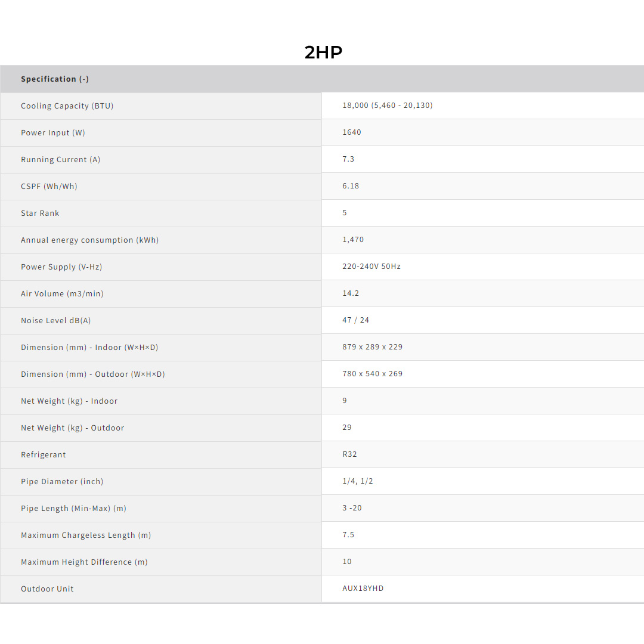This screenshot has height=644, width=644.
Task: Select the annual energy value 1,470
Action: 353,240
